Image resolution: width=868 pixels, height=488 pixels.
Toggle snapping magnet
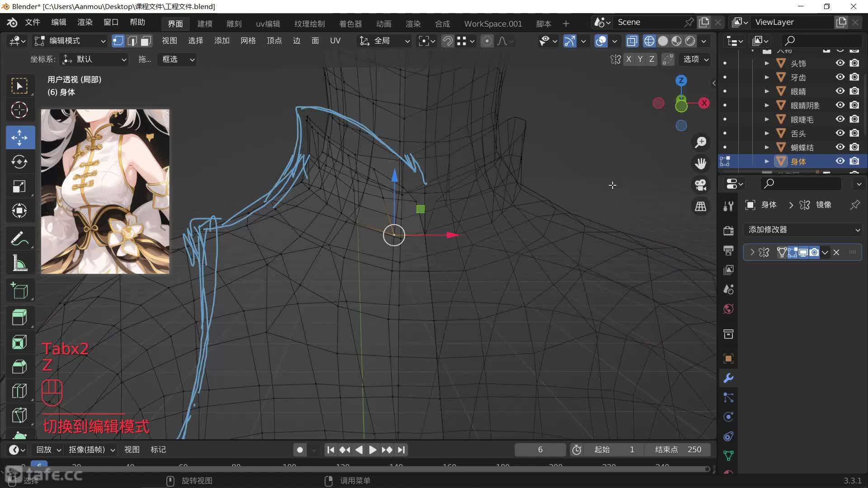coord(447,41)
